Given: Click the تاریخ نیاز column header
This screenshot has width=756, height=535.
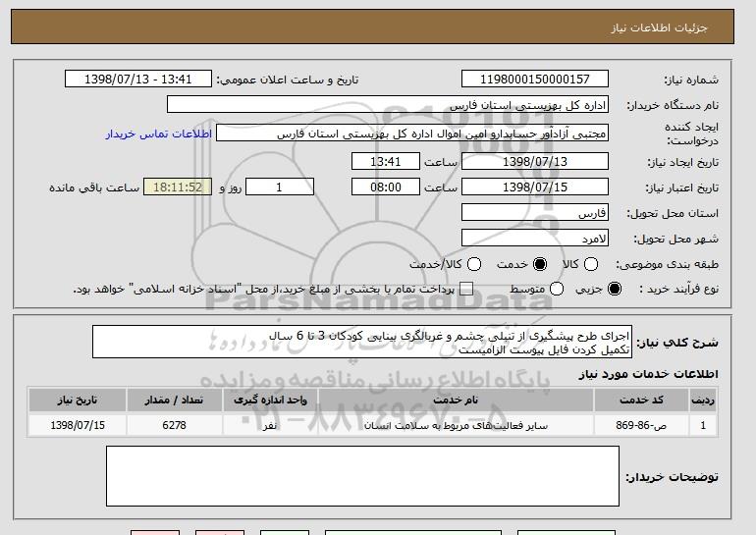Looking at the screenshot, I should tap(78, 401).
